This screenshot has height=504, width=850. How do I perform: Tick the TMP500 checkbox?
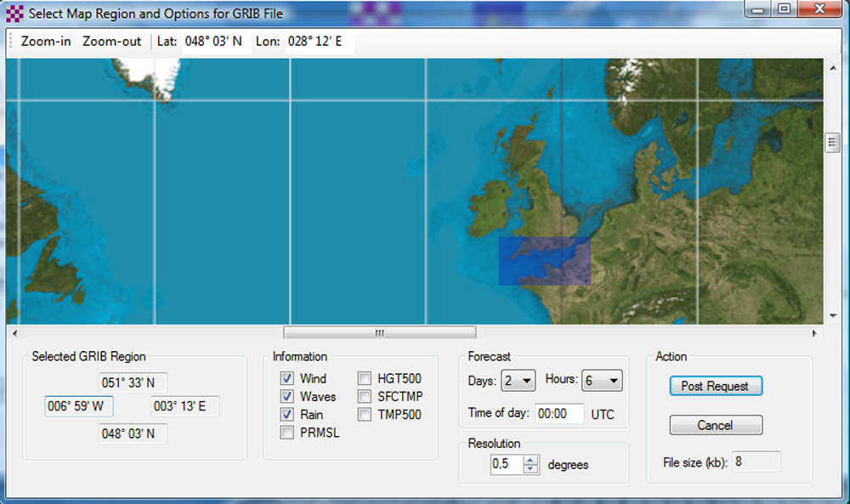365,415
